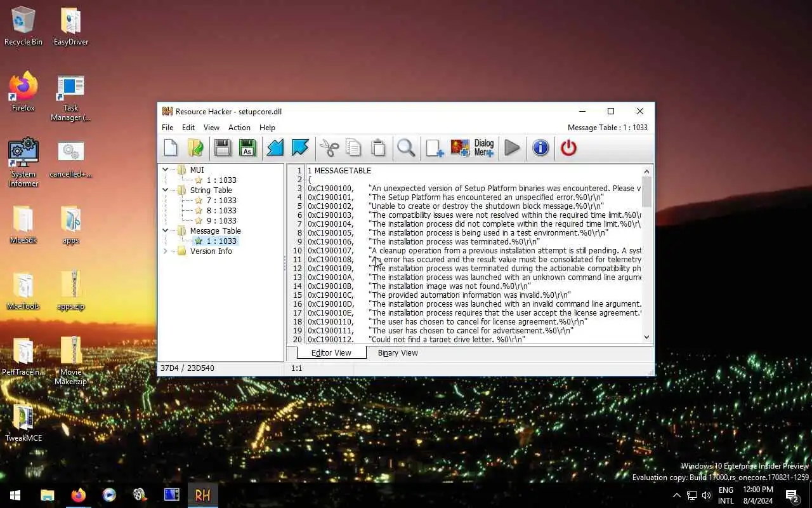This screenshot has height=508, width=812.
Task: Select Message Table item 1 : 1033
Action: pos(221,241)
